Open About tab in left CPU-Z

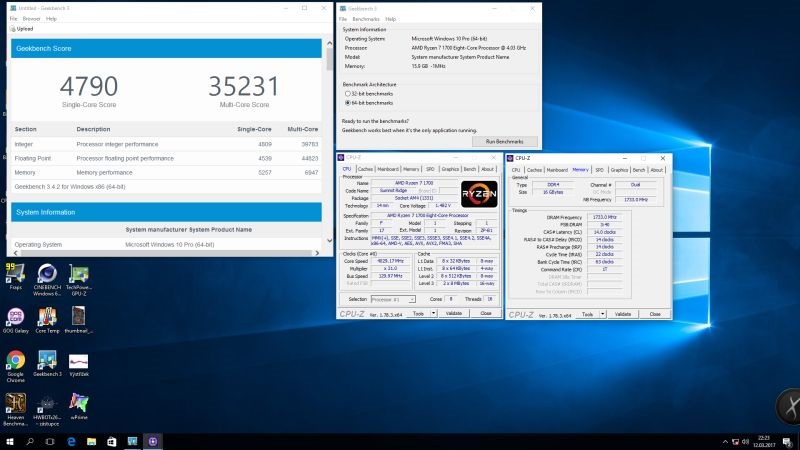click(488, 169)
